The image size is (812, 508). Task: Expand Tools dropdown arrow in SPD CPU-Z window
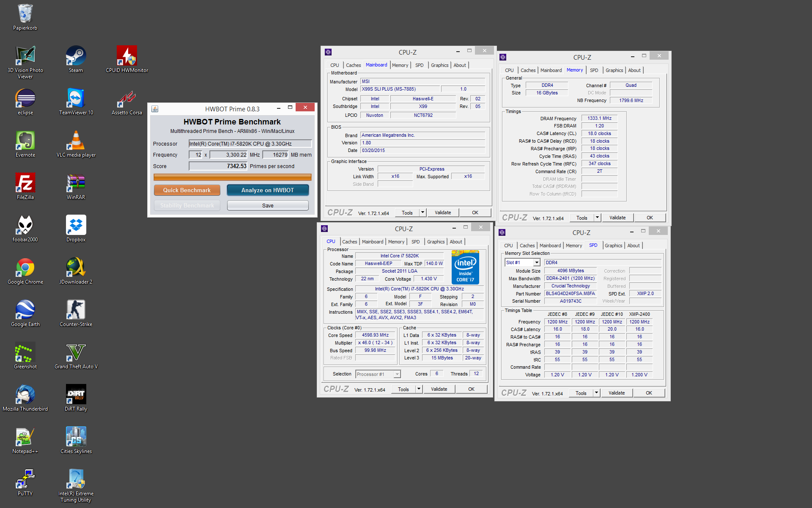click(596, 393)
